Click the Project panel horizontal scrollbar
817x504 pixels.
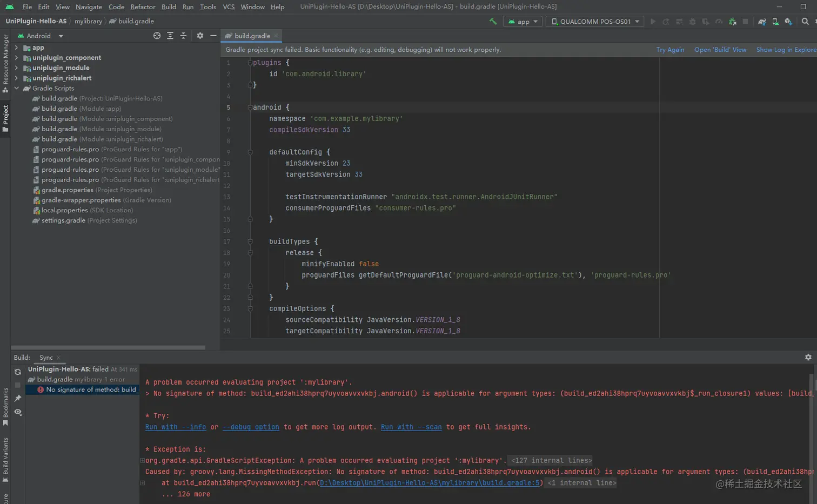(x=108, y=347)
